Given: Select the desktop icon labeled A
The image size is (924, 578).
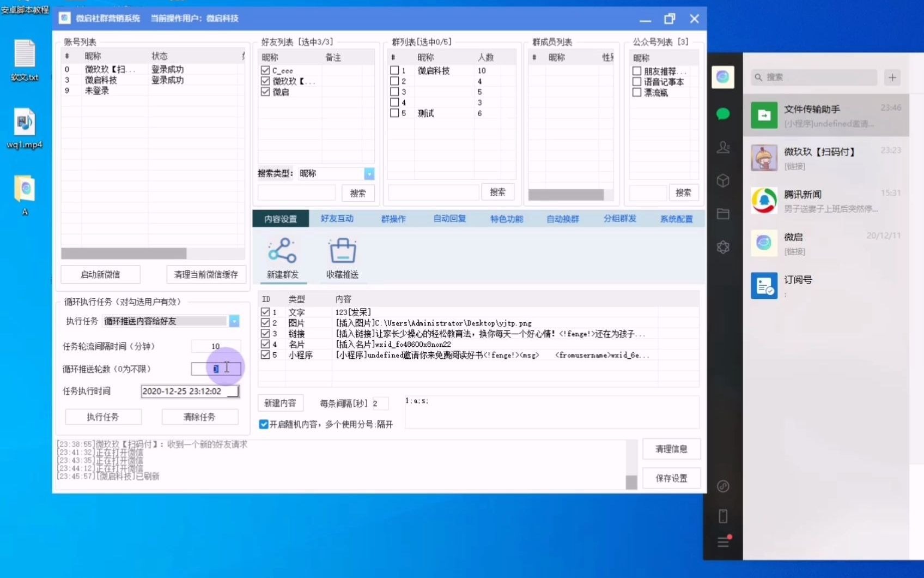Looking at the screenshot, I should pos(25,195).
